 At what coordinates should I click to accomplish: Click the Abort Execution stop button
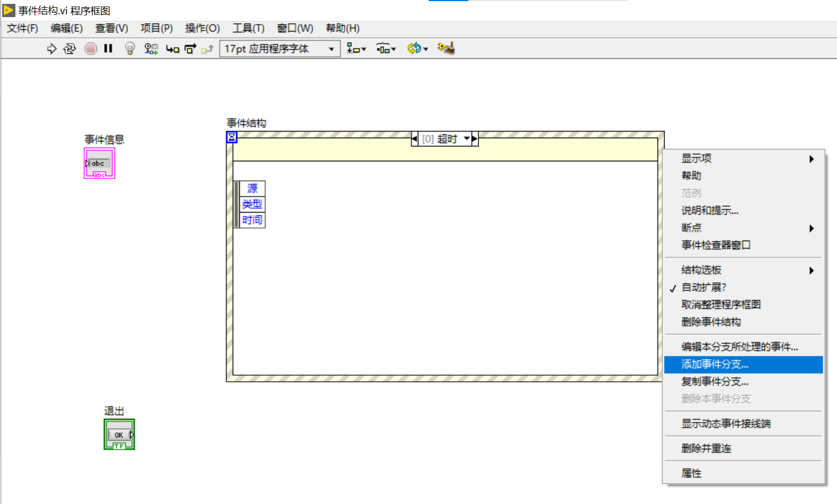coord(91,48)
